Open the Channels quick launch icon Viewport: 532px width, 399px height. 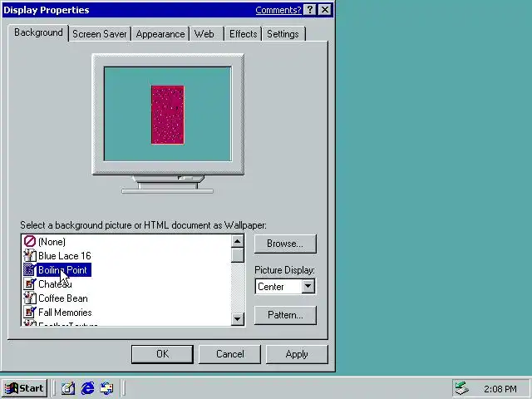(x=106, y=388)
